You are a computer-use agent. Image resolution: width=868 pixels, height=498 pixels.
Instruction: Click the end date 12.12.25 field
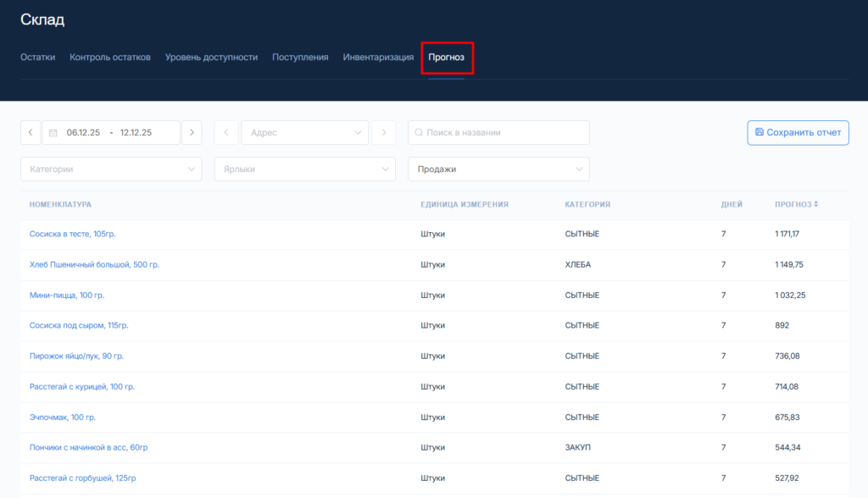[136, 133]
